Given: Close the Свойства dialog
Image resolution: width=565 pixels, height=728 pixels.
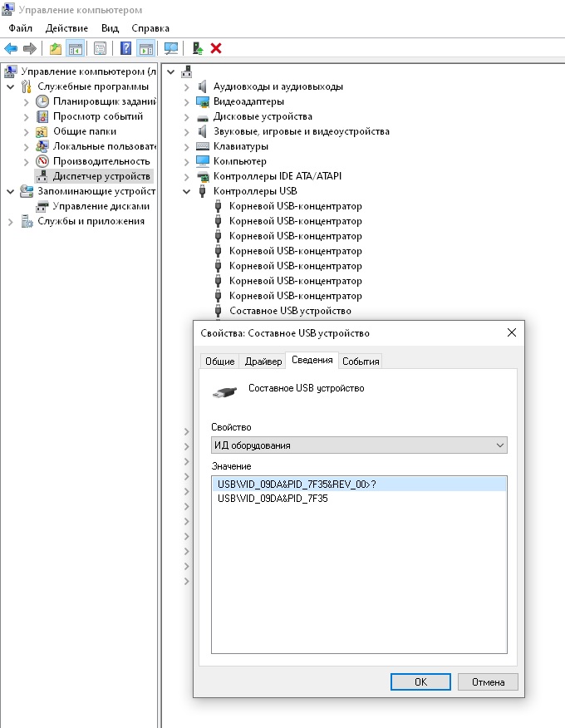Looking at the screenshot, I should (x=512, y=332).
